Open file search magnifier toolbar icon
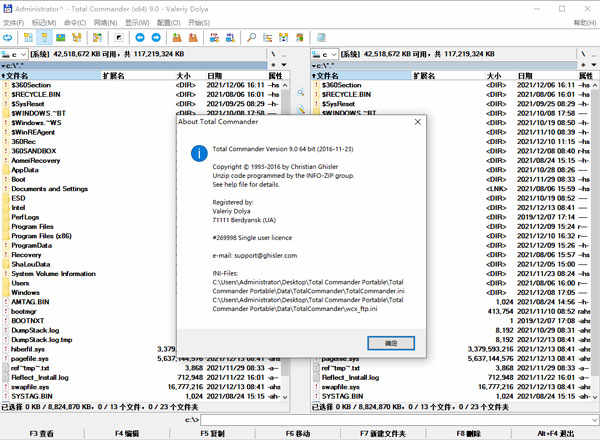Image resolution: width=600 pixels, height=440 pixels. click(251, 37)
